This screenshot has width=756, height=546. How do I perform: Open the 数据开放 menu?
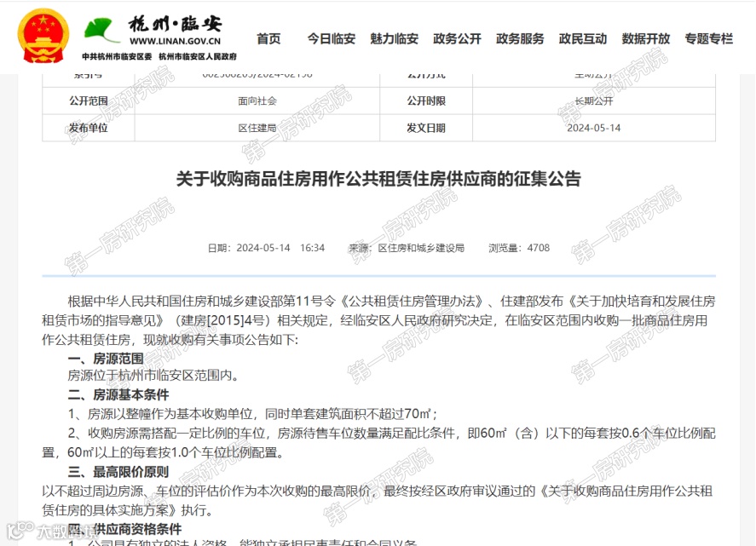click(645, 38)
